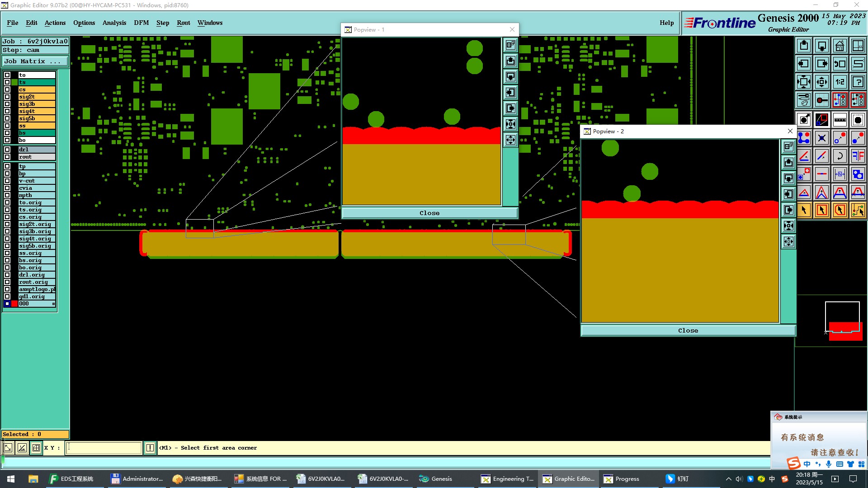Click the rotate feature tool icon

click(840, 156)
